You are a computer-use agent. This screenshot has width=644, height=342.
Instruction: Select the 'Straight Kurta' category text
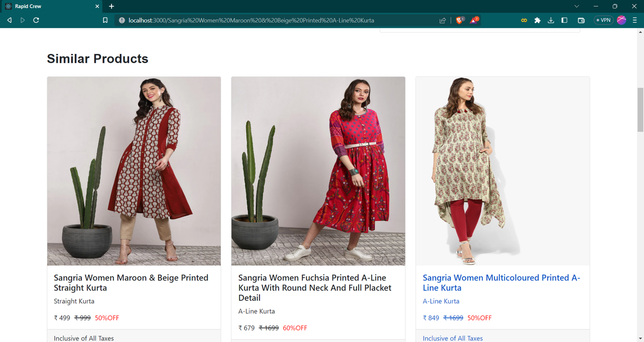pos(74,301)
